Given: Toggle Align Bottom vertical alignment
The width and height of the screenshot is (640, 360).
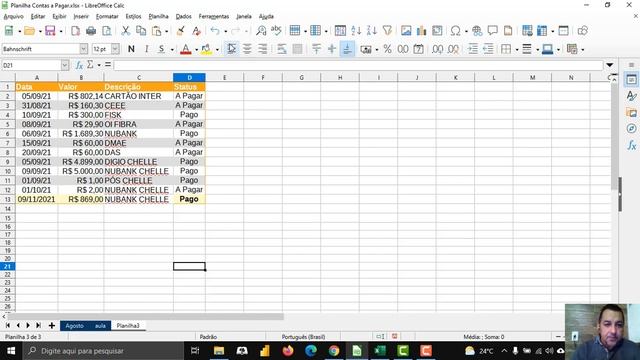Looking at the screenshot, I should point(347,49).
